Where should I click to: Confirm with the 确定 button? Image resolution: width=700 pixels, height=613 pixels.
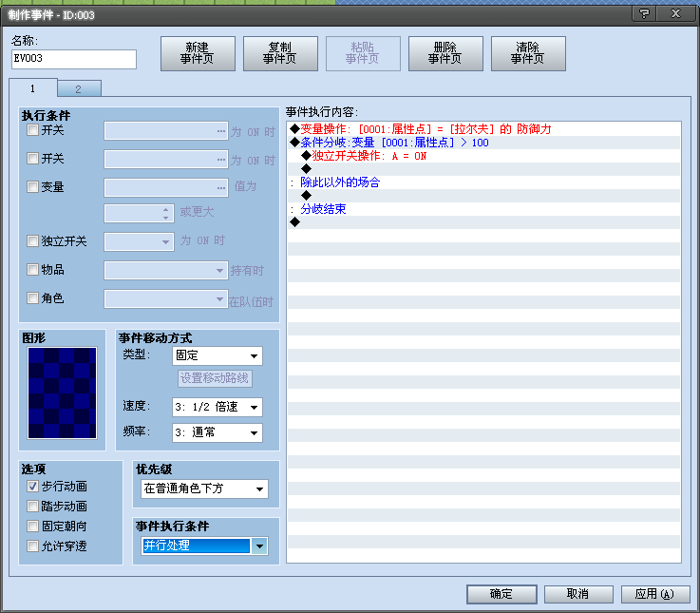coord(501,594)
